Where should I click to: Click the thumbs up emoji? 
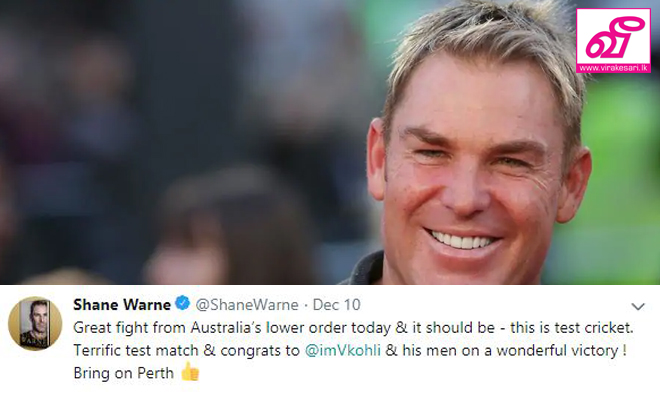(x=190, y=372)
